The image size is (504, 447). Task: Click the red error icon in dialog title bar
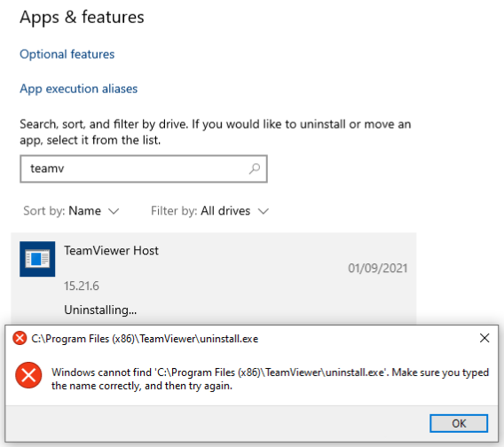[x=20, y=338]
